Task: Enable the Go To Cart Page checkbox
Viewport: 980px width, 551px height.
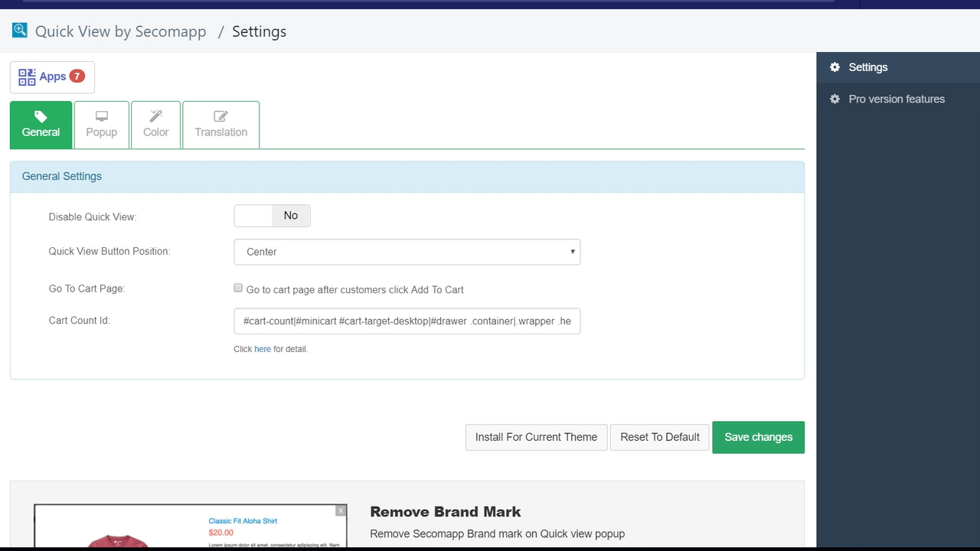Action: (238, 287)
